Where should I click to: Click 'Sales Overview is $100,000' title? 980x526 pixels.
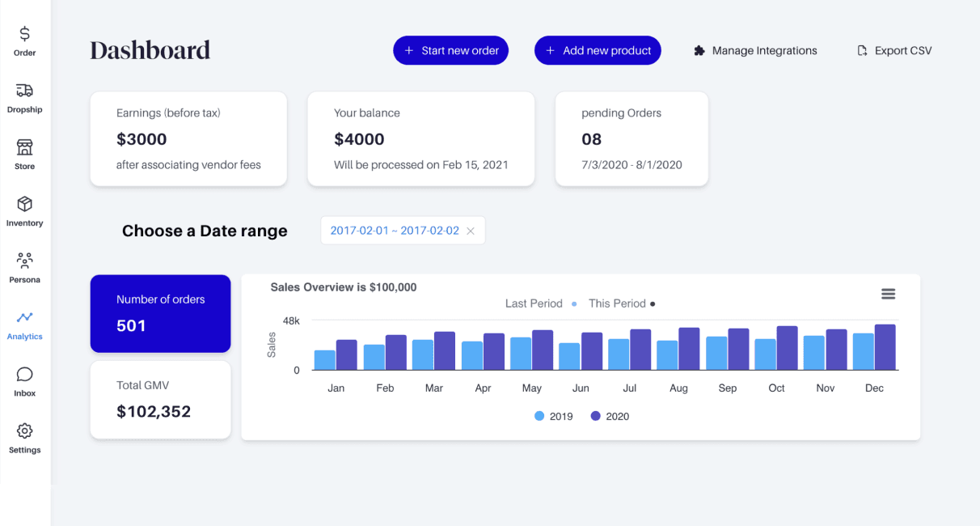tap(344, 287)
